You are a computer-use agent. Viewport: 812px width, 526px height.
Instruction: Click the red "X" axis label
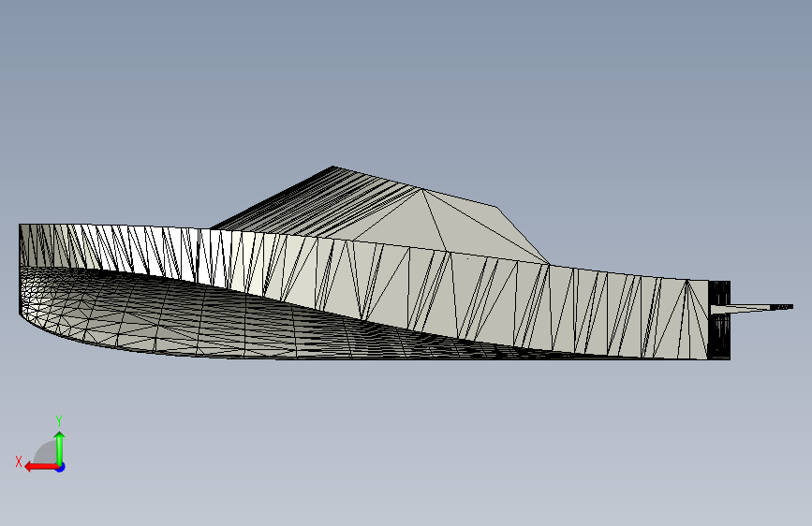pyautogui.click(x=19, y=461)
